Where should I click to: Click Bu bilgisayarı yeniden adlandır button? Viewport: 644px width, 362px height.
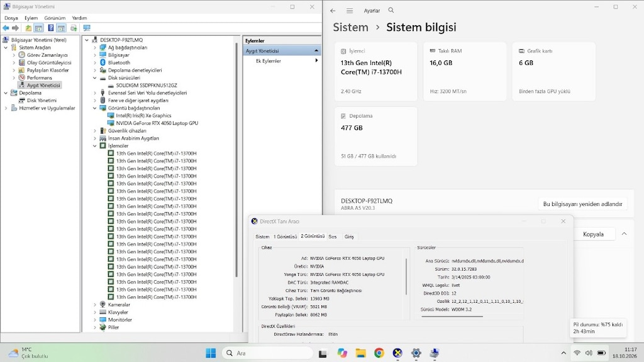[582, 204]
